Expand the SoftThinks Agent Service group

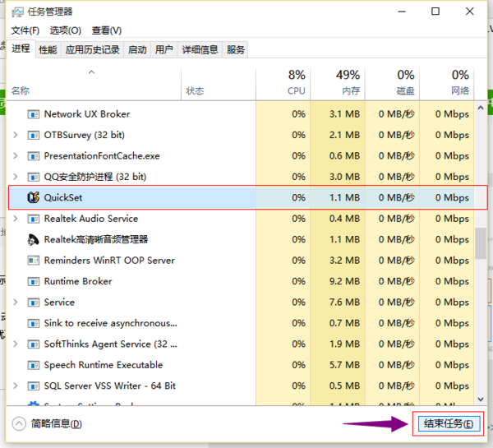[x=15, y=344]
